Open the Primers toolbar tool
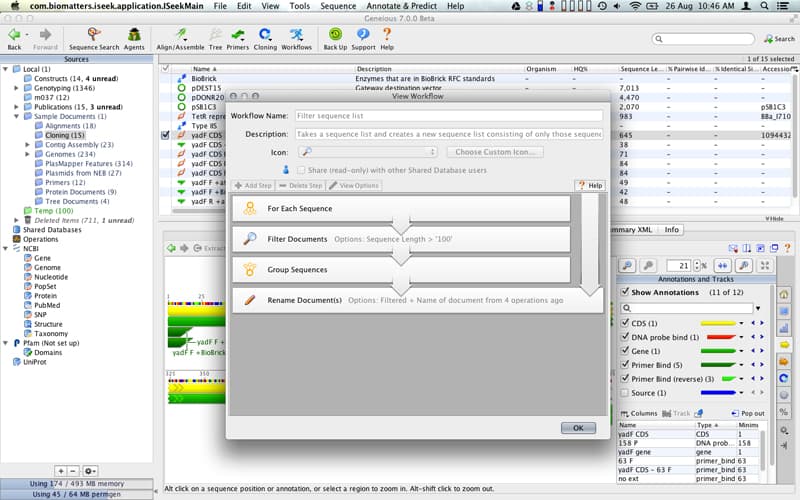The height and width of the screenshot is (500, 800). tap(238, 39)
